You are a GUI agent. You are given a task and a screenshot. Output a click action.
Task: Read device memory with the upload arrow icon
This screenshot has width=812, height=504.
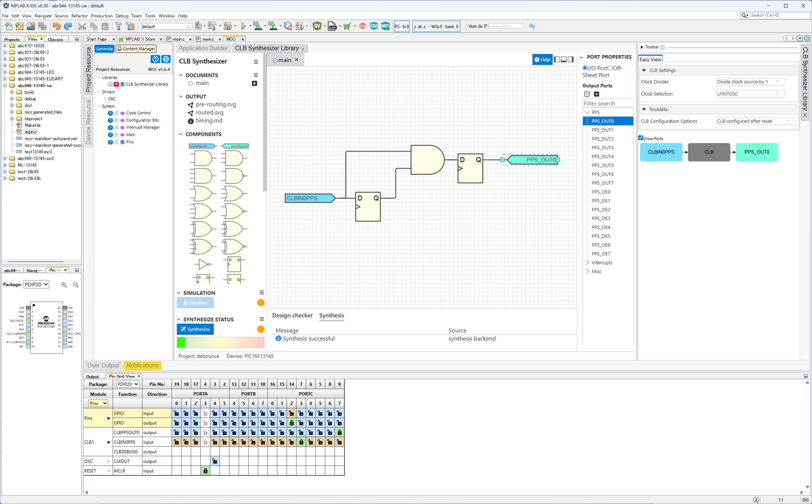point(273,26)
